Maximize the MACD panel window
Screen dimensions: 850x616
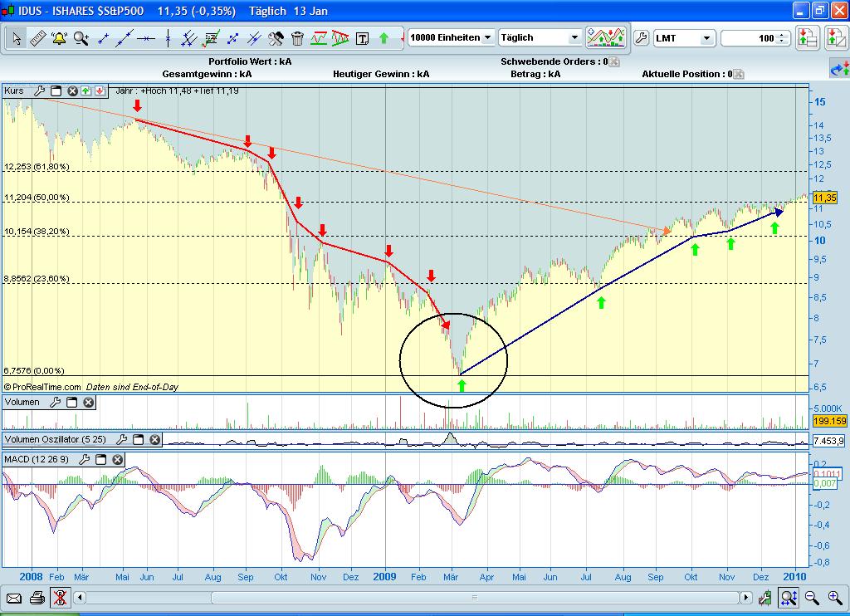coord(101,459)
